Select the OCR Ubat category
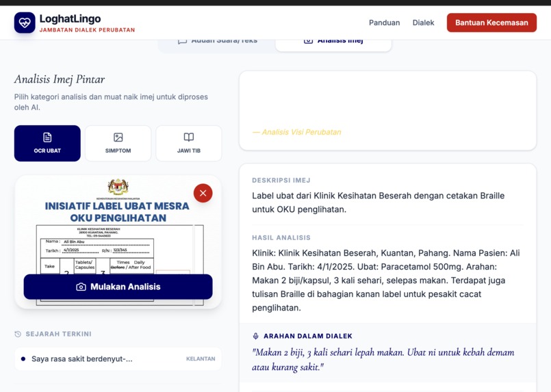Screen dimensions: 551x392 (47, 143)
